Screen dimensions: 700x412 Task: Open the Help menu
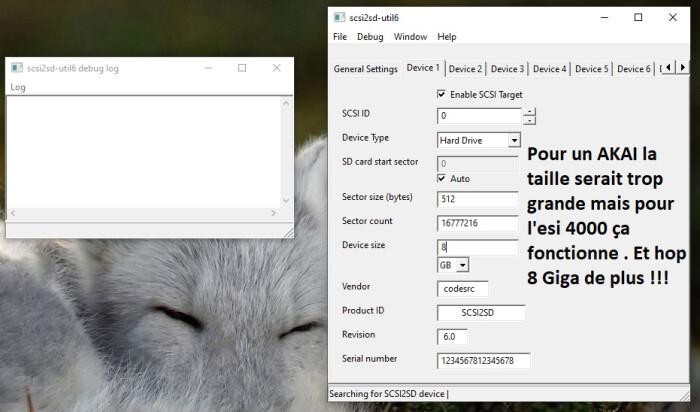(447, 37)
